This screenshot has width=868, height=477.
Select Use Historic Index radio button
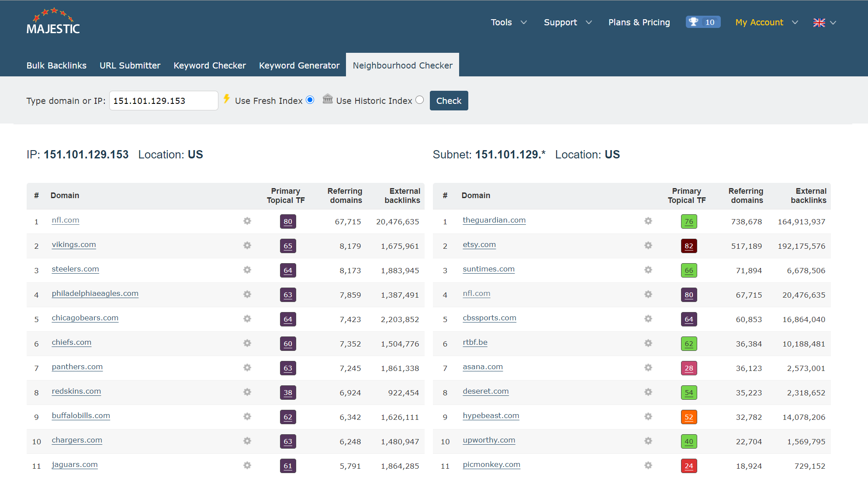[420, 100]
